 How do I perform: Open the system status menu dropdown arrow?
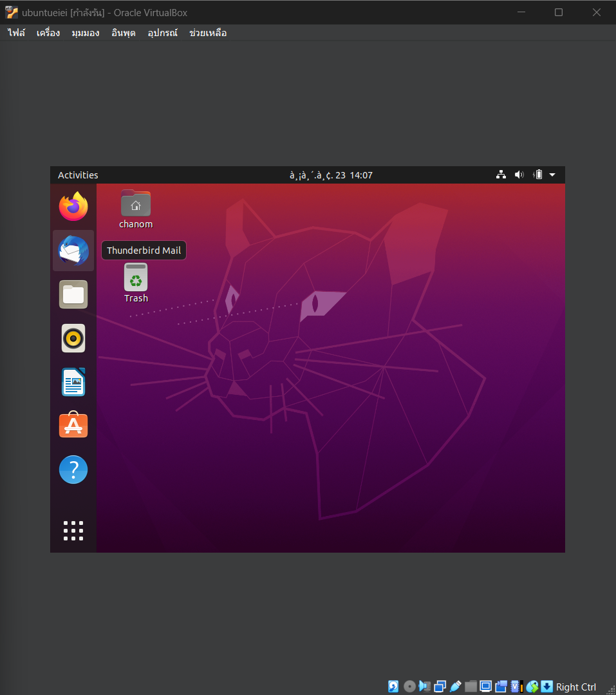click(552, 175)
